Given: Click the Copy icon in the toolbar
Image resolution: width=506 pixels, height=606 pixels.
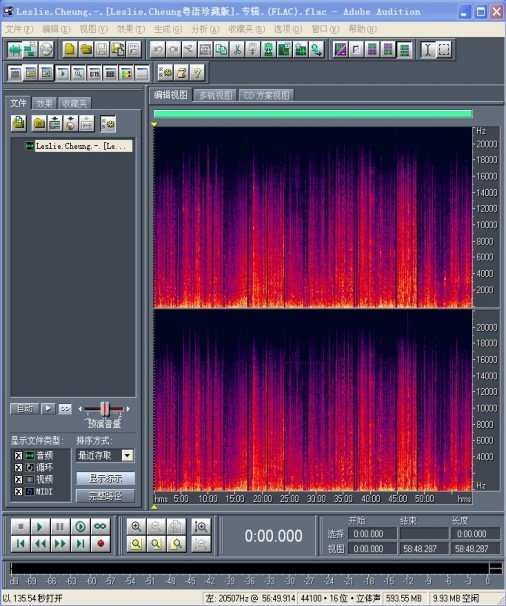Looking at the screenshot, I should pyautogui.click(x=221, y=49).
